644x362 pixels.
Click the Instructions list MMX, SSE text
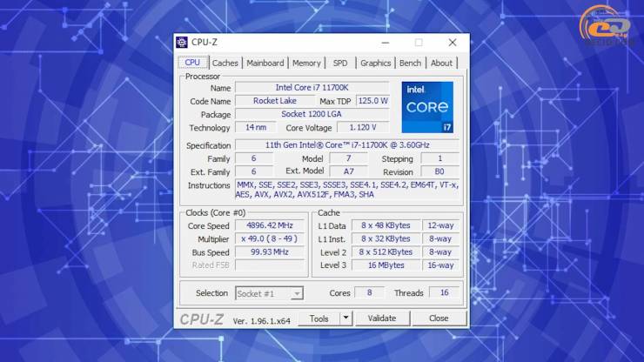(347, 190)
